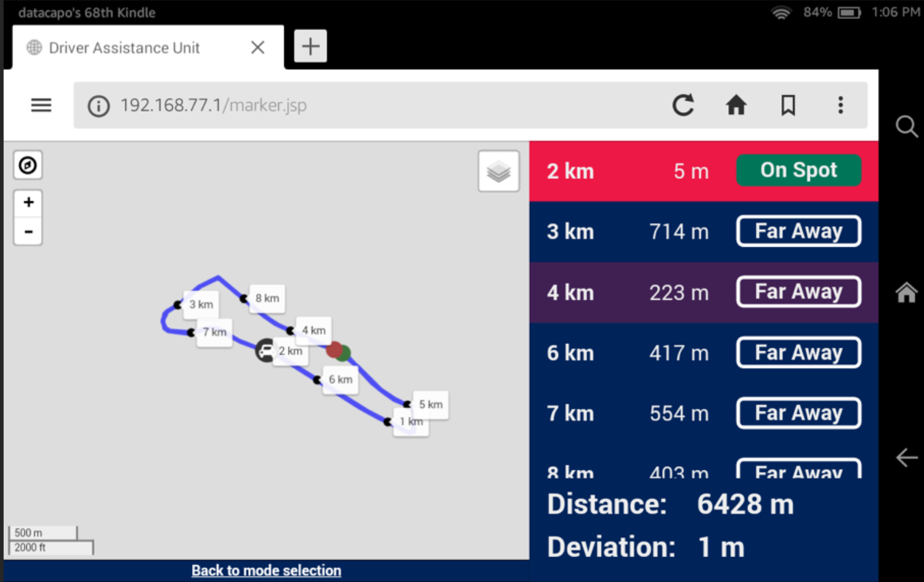Select the Driver Assistance Unit tab

125,48
